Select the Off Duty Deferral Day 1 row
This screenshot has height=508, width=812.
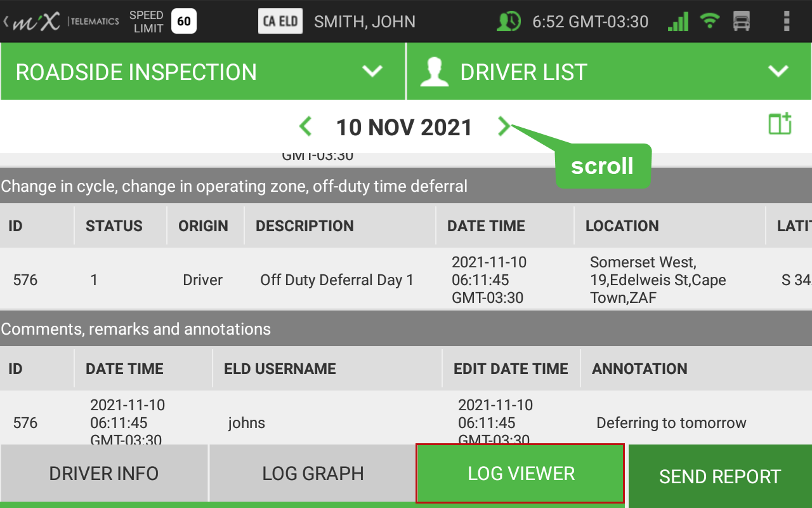pyautogui.click(x=406, y=279)
